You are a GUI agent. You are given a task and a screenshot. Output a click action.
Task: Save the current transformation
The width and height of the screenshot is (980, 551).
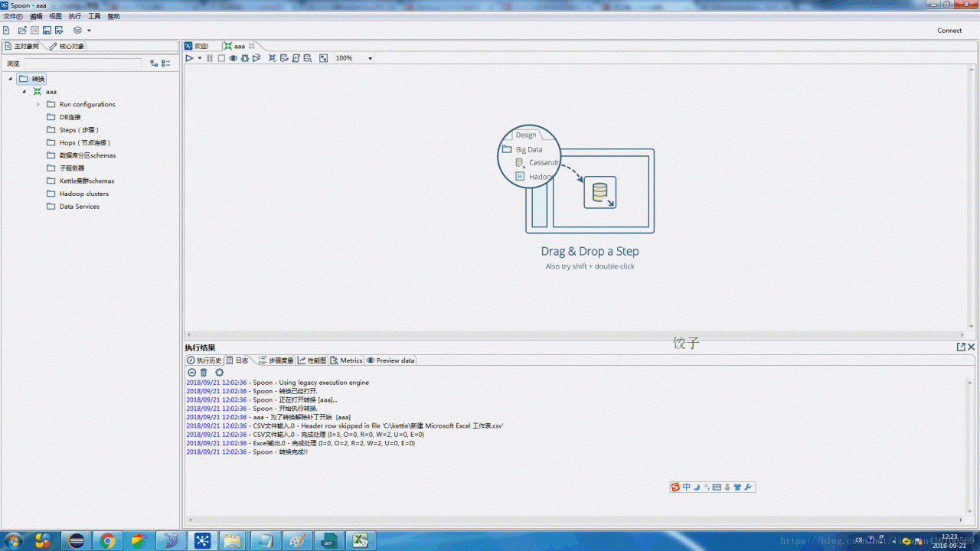[47, 31]
